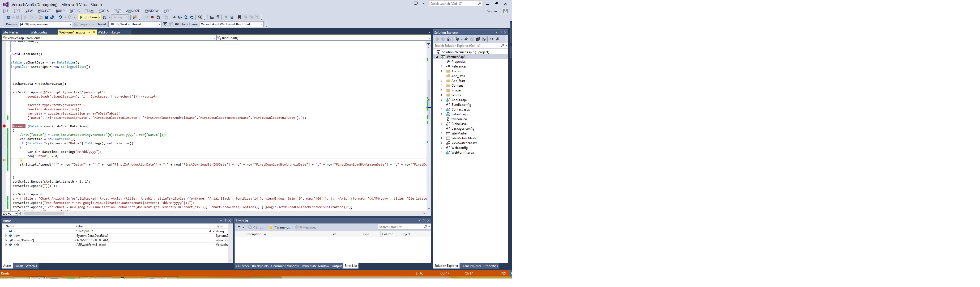Open the 100 % zoom level dropdown
This screenshot has width=980, height=287.
pos(10,214)
